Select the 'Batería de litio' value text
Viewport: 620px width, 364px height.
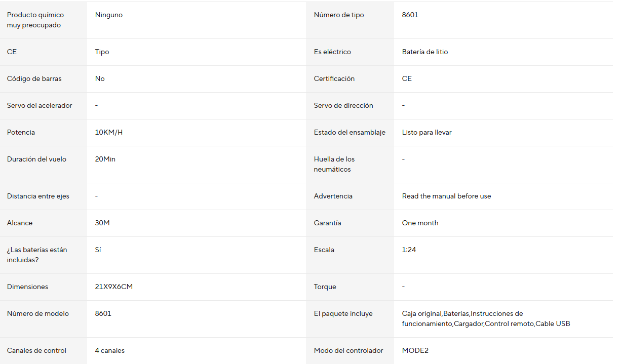tap(424, 52)
